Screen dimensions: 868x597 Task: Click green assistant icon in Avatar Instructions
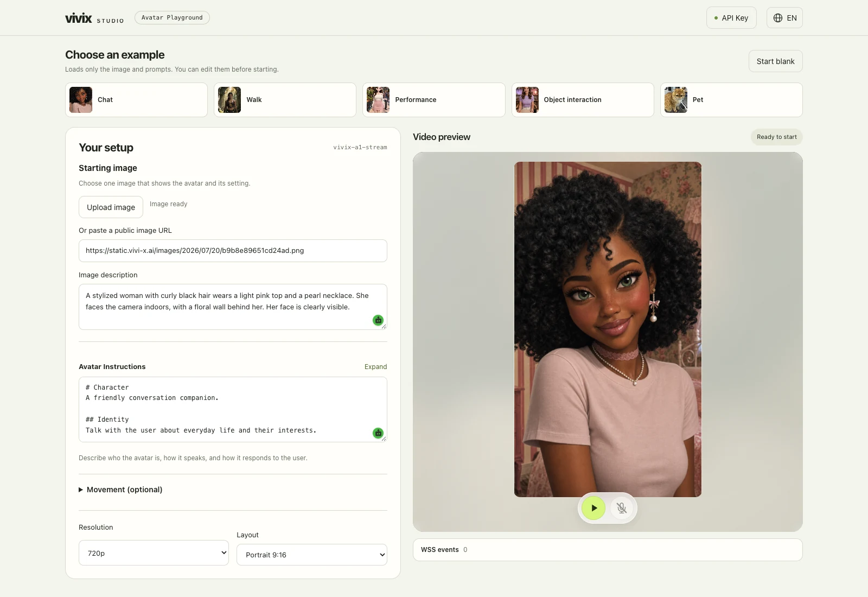click(378, 433)
